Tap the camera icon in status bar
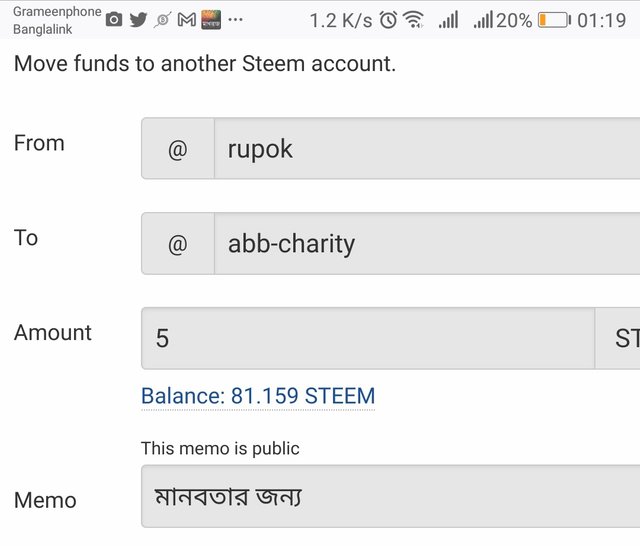Screen dimensions: 640x546 (114, 19)
